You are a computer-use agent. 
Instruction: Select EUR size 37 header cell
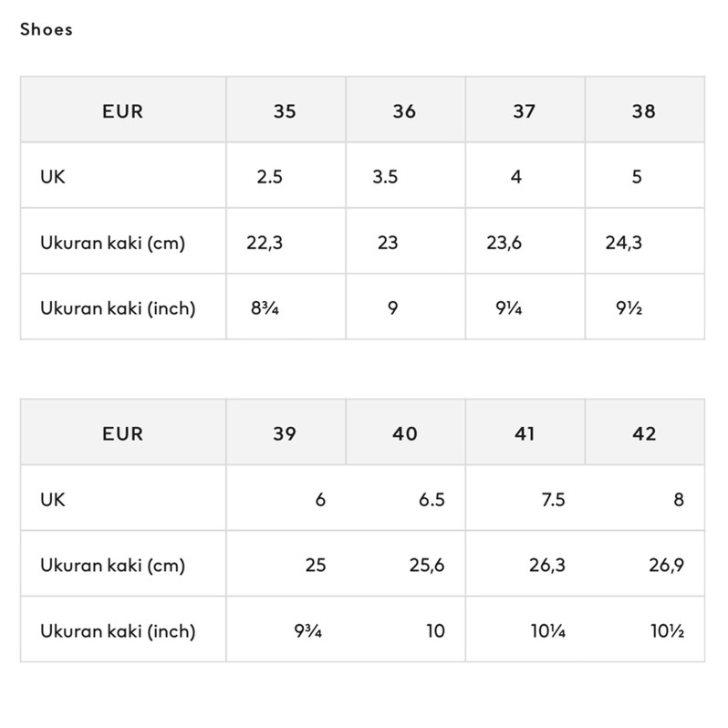click(524, 111)
